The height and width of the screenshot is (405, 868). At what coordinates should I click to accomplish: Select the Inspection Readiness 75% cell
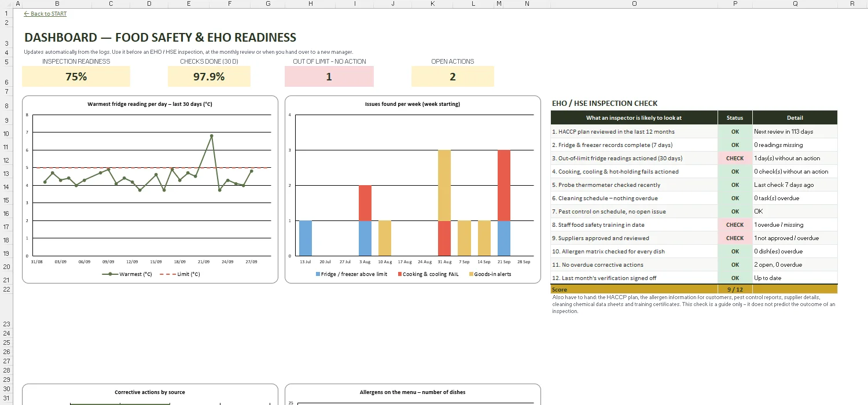76,76
